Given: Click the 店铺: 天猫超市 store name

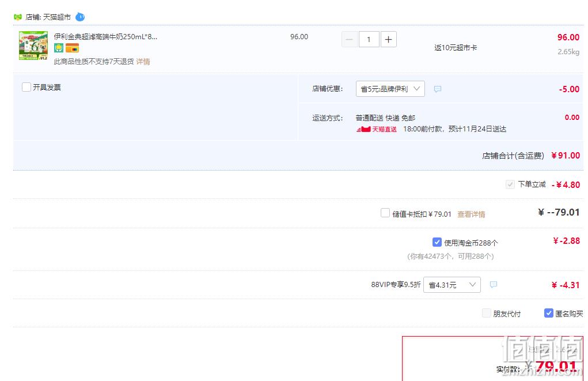Looking at the screenshot, I should pyautogui.click(x=48, y=17).
